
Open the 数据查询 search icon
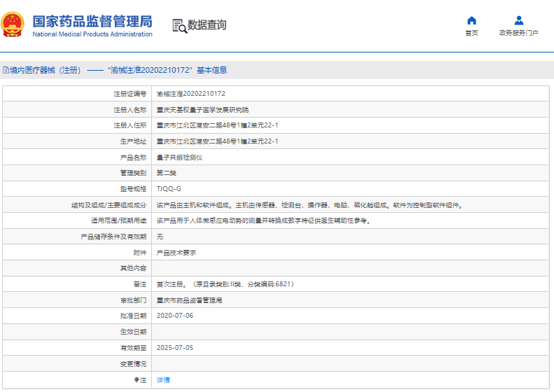(179, 26)
